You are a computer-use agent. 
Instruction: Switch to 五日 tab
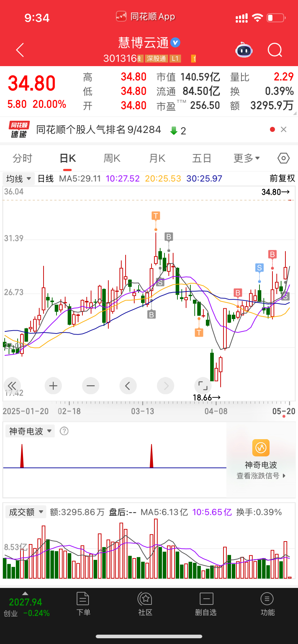(x=202, y=158)
